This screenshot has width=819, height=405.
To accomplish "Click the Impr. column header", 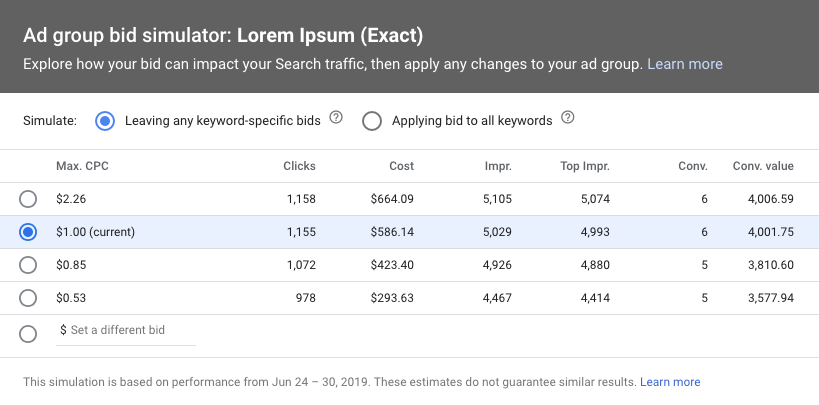I will (498, 166).
